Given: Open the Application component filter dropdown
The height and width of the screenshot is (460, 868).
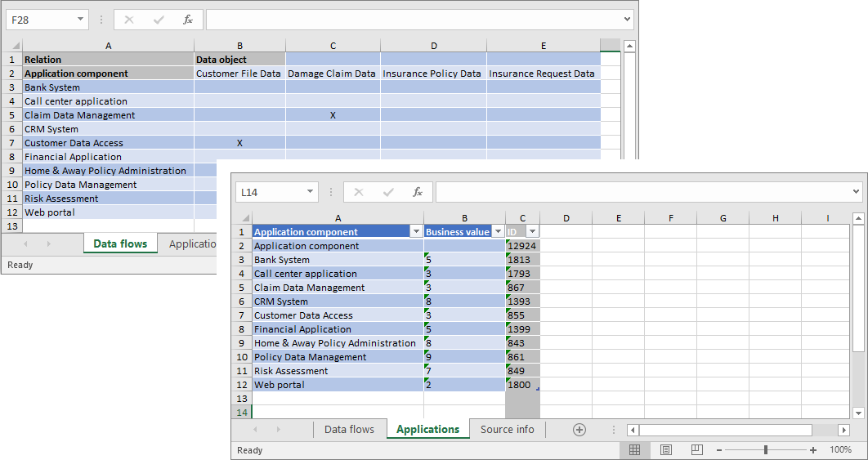Looking at the screenshot, I should pos(415,232).
